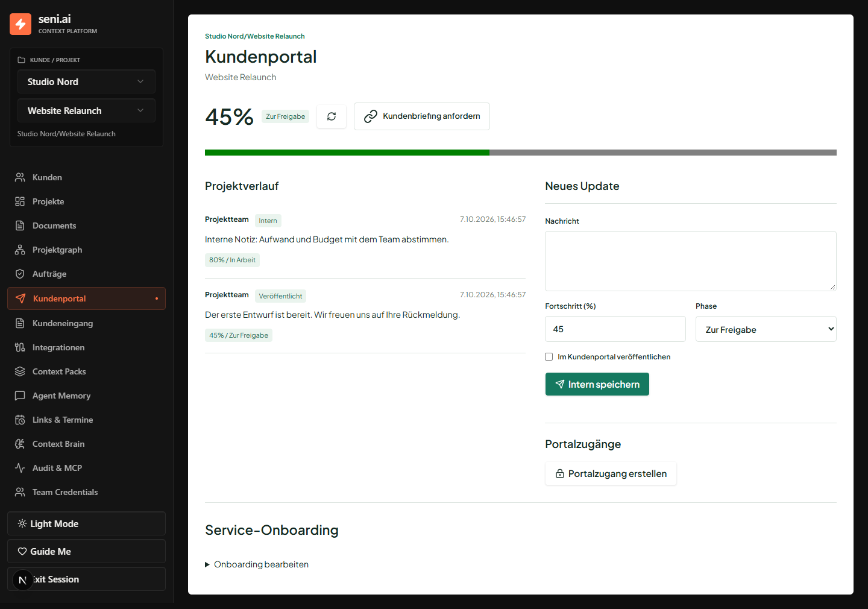Image resolution: width=868 pixels, height=609 pixels.
Task: Click the Aufträge shield icon
Action: click(x=20, y=274)
